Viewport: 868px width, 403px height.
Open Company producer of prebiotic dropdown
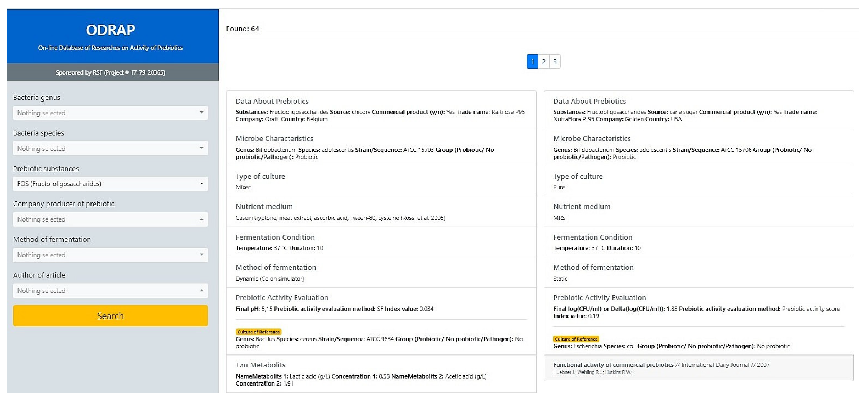[110, 219]
